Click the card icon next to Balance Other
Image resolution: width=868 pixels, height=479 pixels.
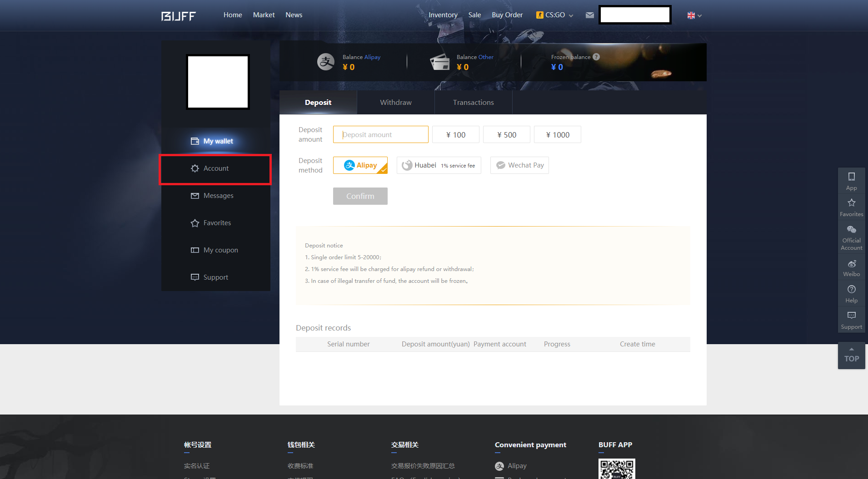(440, 62)
